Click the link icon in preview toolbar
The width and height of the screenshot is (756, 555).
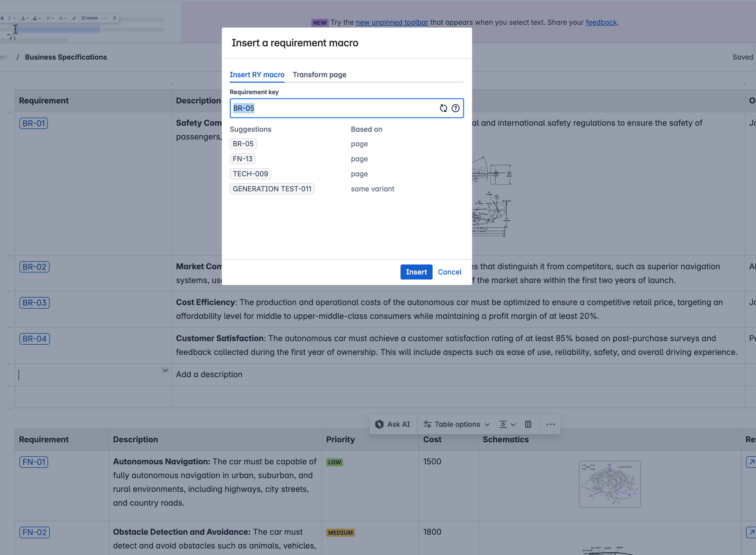click(74, 18)
